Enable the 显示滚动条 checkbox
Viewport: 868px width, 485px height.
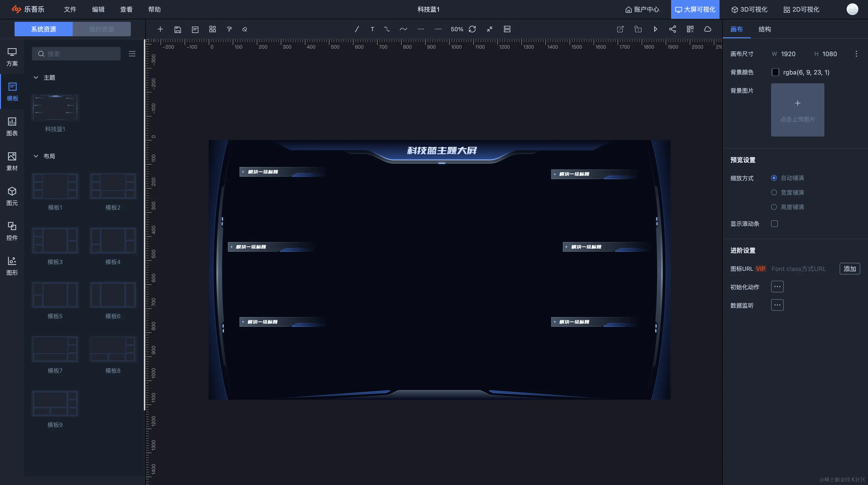pyautogui.click(x=774, y=224)
